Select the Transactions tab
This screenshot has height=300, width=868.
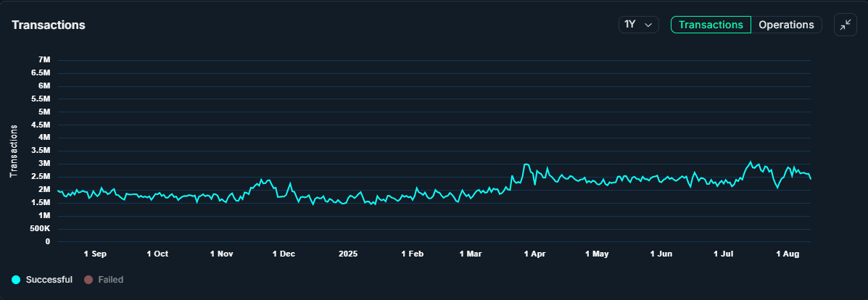tap(711, 25)
